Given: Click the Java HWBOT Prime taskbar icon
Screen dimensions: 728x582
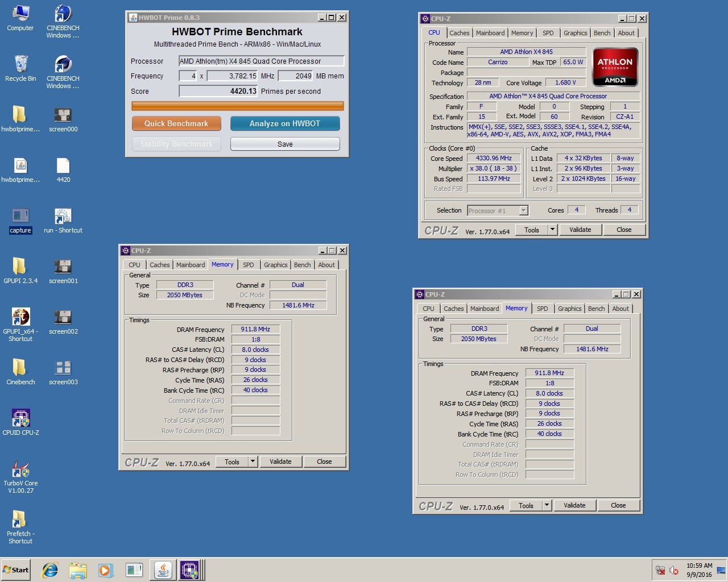Looking at the screenshot, I should [x=163, y=570].
